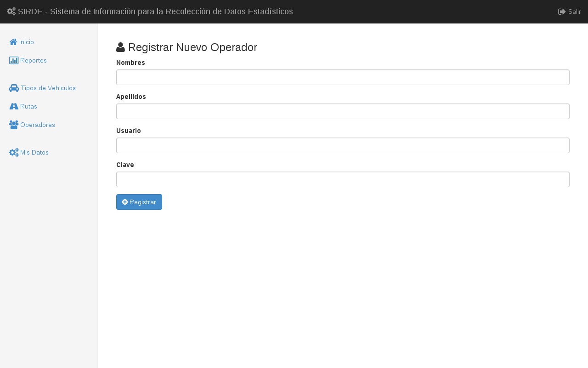Screen dimensions: 588x368
Task: Focus the Usuario input field
Action: coord(343,145)
